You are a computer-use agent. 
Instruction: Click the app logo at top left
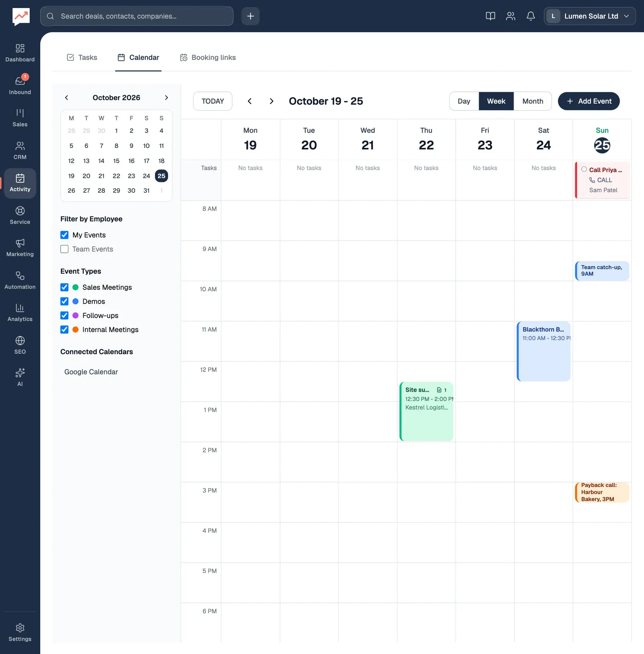tap(21, 17)
